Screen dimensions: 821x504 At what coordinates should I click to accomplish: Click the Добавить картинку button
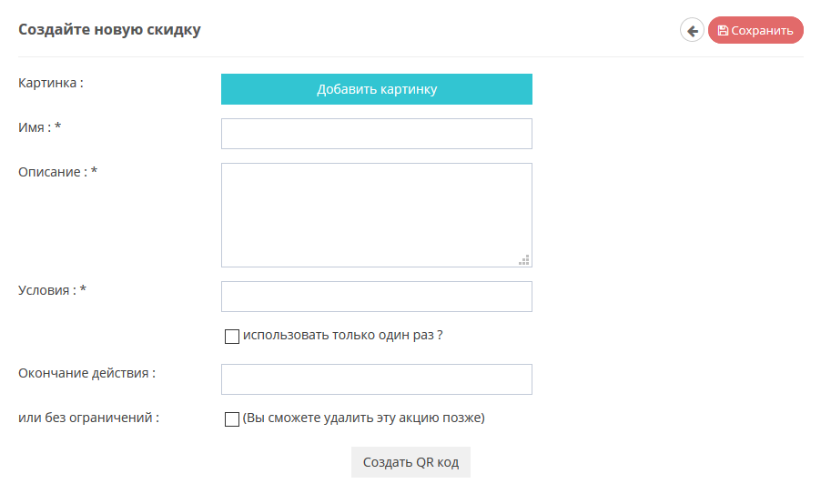point(377,89)
